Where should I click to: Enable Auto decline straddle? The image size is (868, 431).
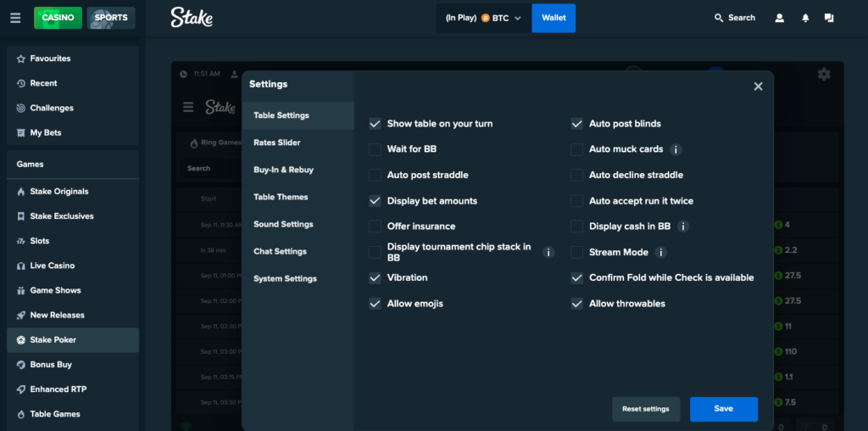pyautogui.click(x=576, y=175)
